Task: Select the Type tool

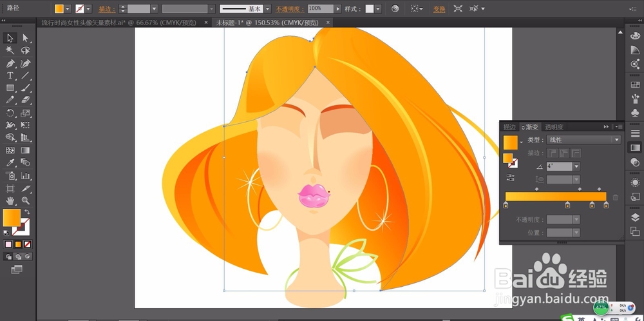Action: (x=10, y=75)
